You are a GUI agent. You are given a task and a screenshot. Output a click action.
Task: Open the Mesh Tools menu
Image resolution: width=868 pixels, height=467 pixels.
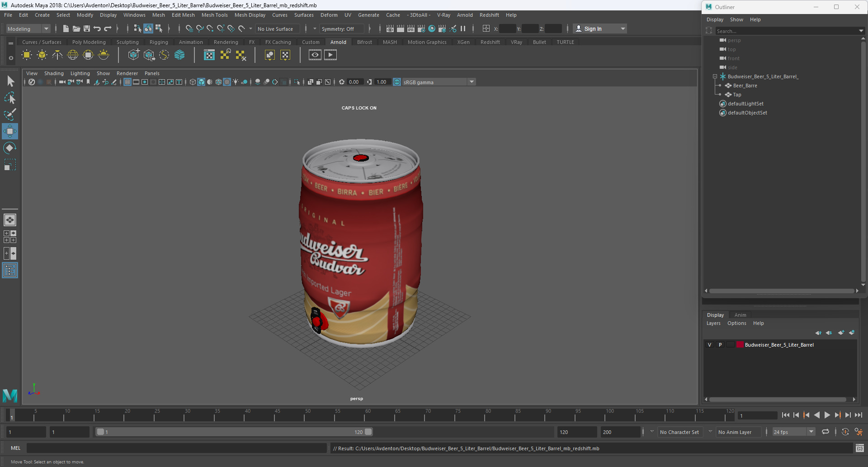[215, 15]
